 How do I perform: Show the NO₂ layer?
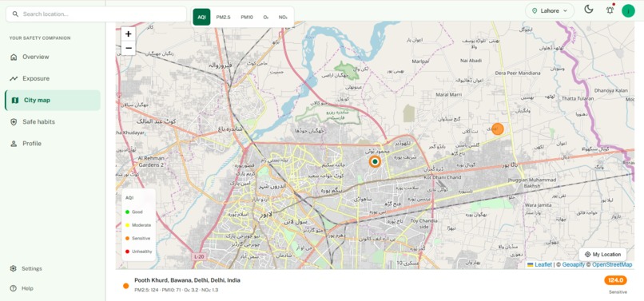283,18
